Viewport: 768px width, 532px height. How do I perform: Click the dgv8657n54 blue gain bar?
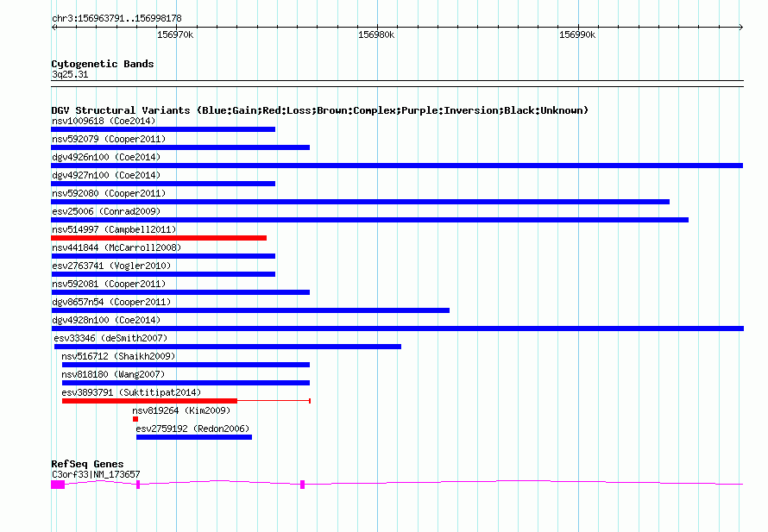pos(250,310)
